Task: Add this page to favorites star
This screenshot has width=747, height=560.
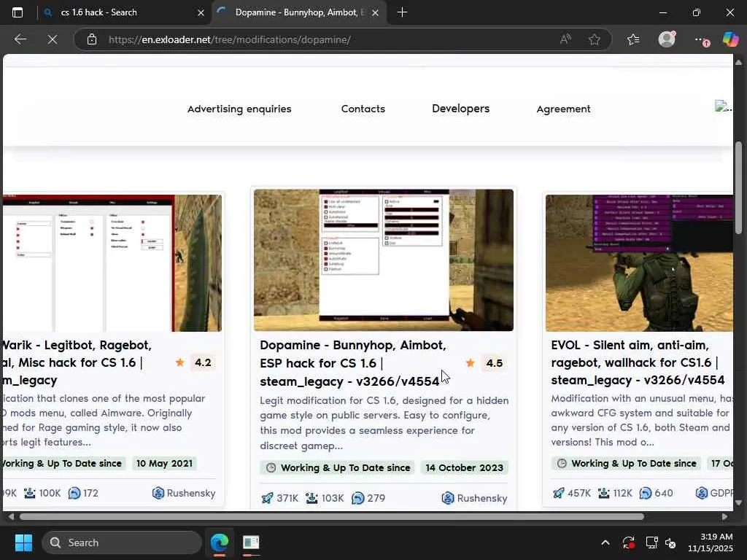Action: coord(594,39)
